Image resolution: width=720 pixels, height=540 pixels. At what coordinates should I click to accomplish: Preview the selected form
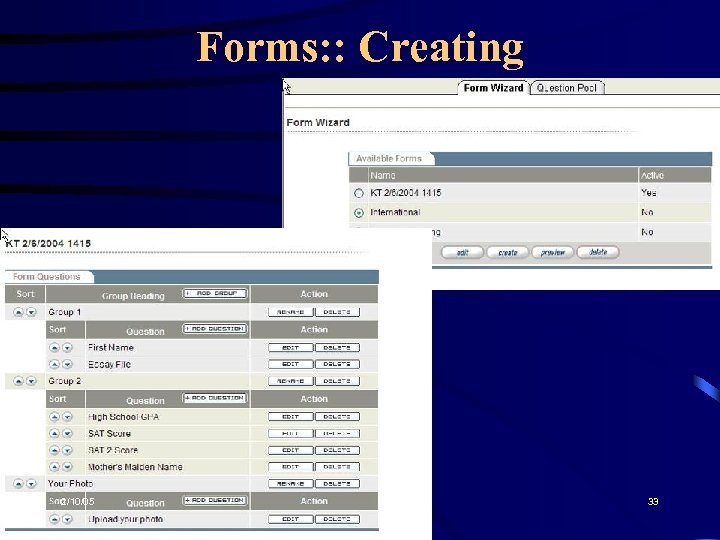pyautogui.click(x=553, y=253)
